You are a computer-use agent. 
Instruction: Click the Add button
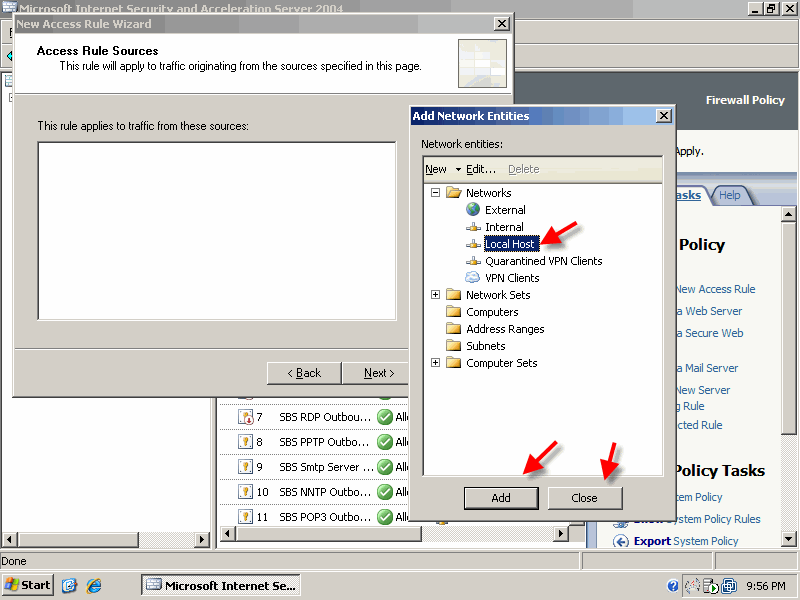501,498
